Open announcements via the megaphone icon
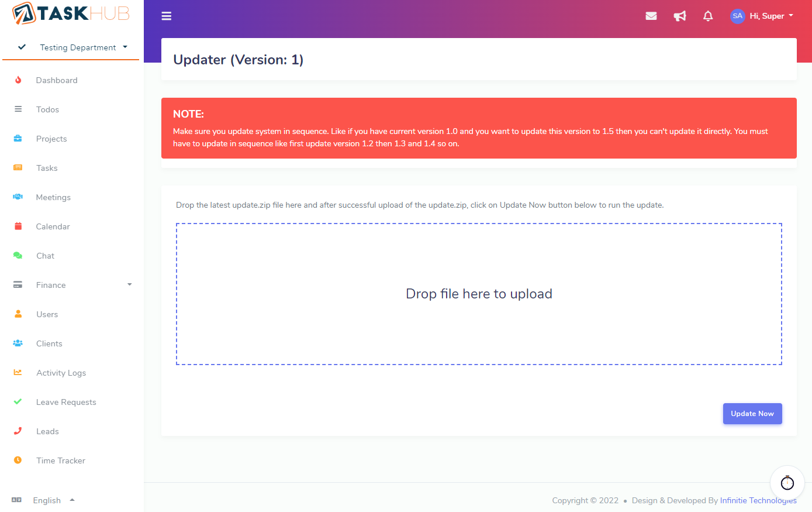 (679, 16)
